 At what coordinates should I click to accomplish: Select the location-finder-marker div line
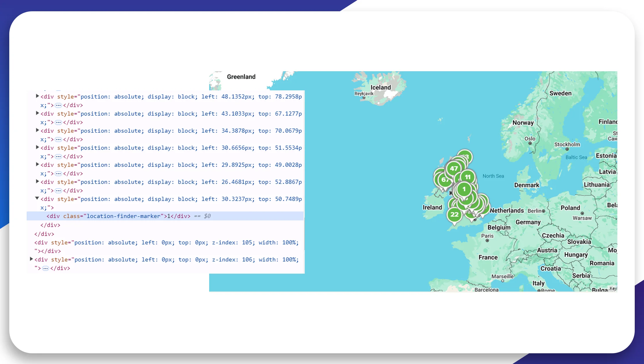coord(165,216)
